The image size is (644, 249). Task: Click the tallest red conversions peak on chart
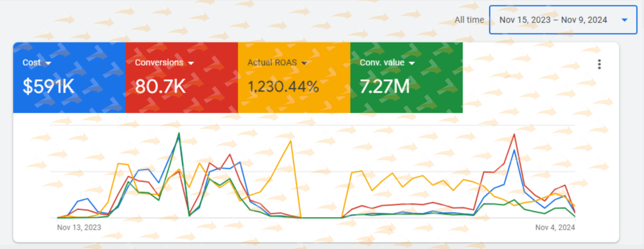click(x=514, y=135)
